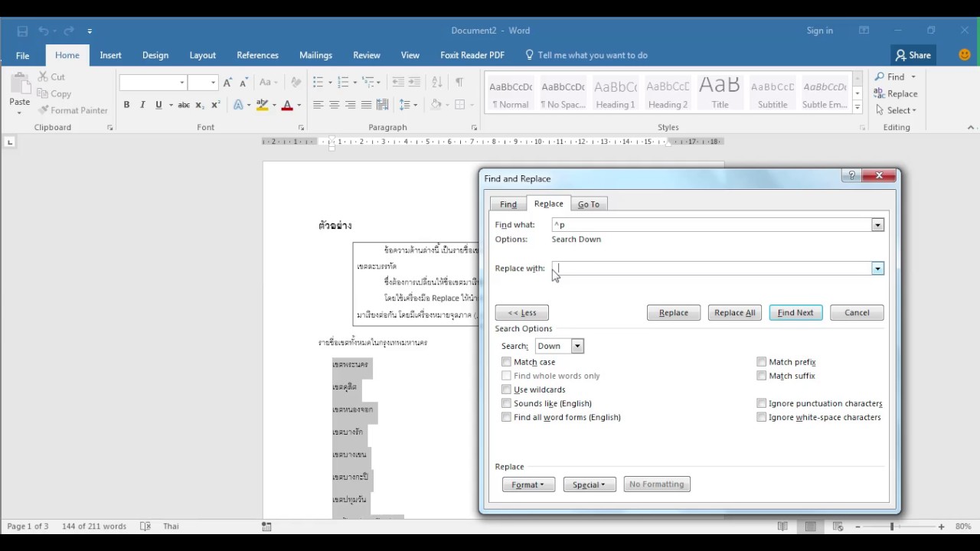Click the Save icon in the Quick Access Toolbar

pos(22,31)
